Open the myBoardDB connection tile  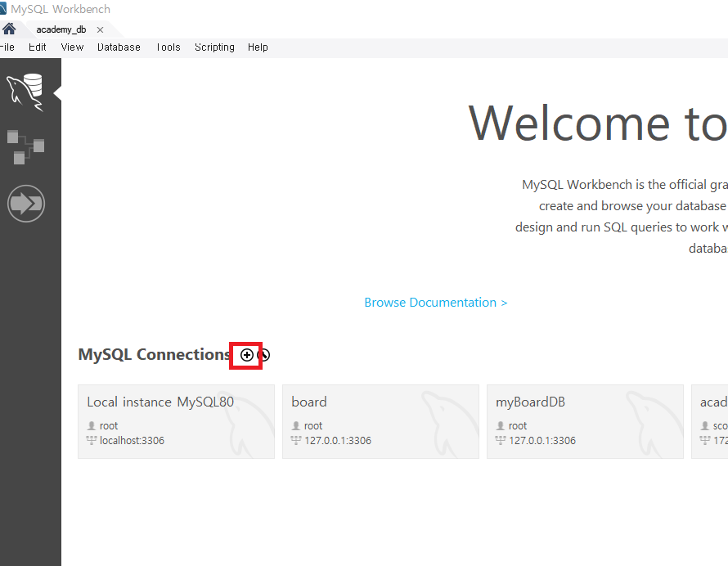tap(585, 421)
